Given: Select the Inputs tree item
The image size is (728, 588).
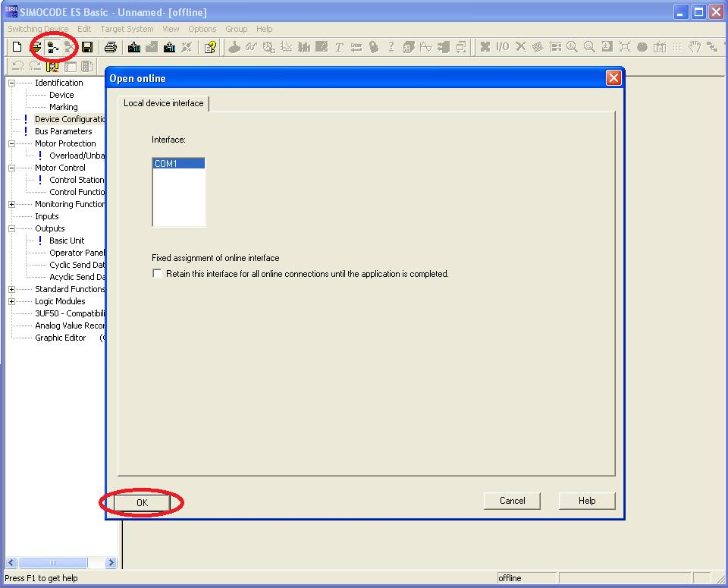Looking at the screenshot, I should (x=47, y=216).
